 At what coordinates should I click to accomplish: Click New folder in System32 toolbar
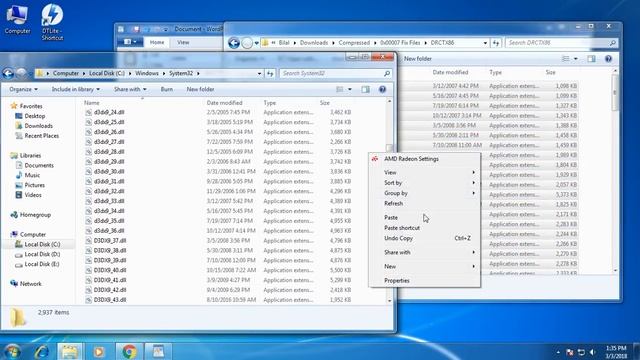[x=200, y=89]
